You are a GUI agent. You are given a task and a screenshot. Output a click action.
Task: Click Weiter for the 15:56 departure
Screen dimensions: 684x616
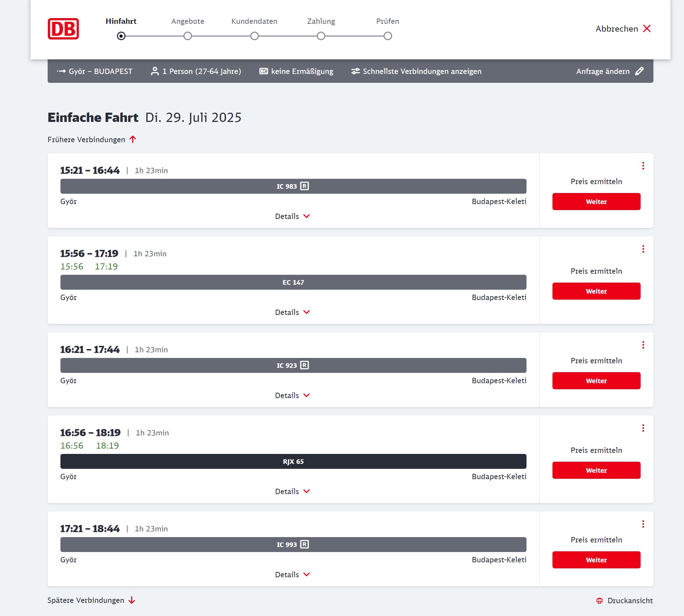[596, 291]
